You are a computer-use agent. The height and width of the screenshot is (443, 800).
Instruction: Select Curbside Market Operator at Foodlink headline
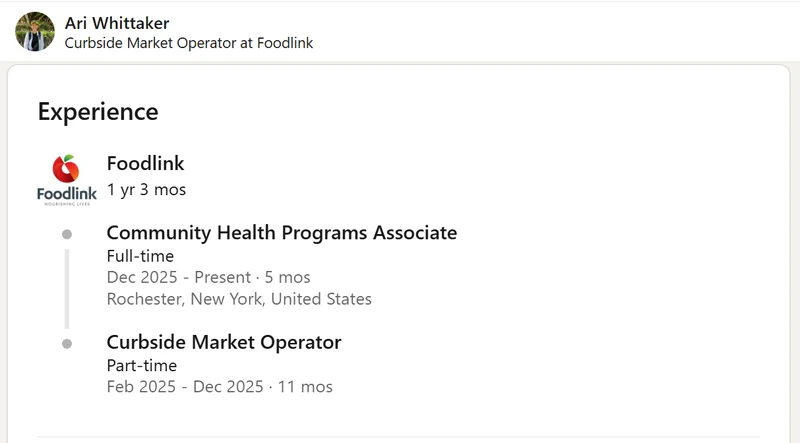coord(189,43)
